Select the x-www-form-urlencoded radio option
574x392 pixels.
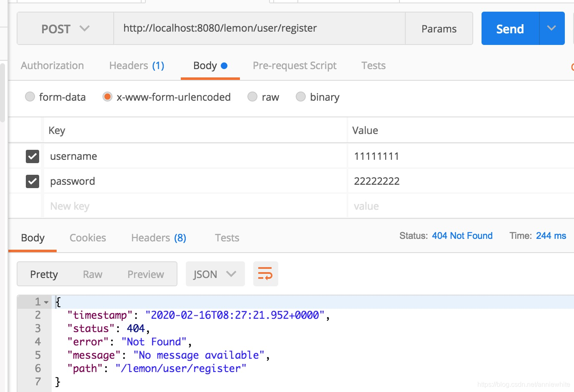pyautogui.click(x=107, y=97)
